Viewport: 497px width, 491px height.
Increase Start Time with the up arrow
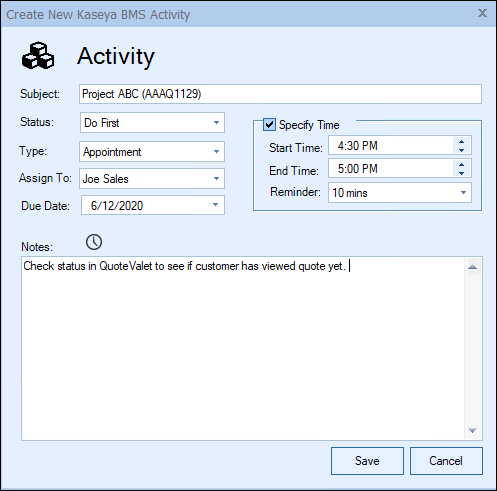point(461,142)
